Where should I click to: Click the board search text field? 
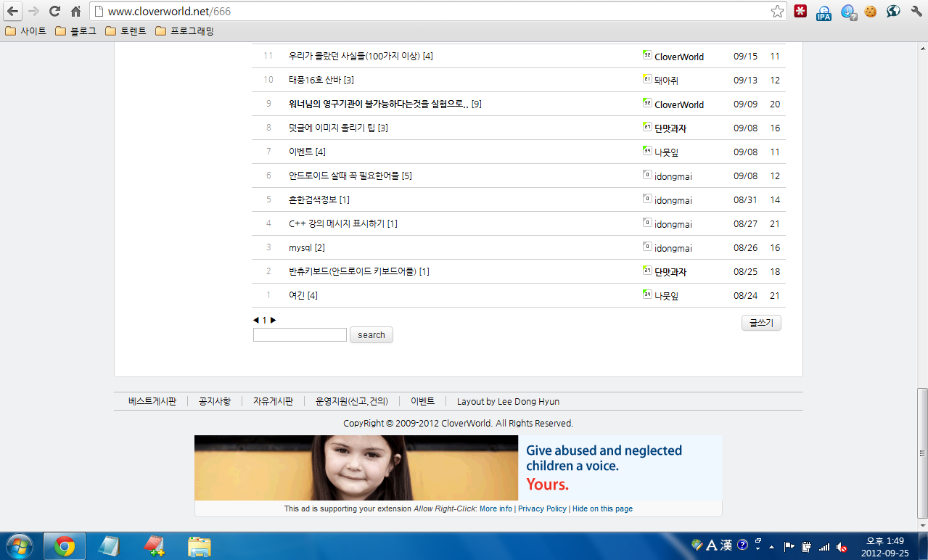click(x=300, y=335)
